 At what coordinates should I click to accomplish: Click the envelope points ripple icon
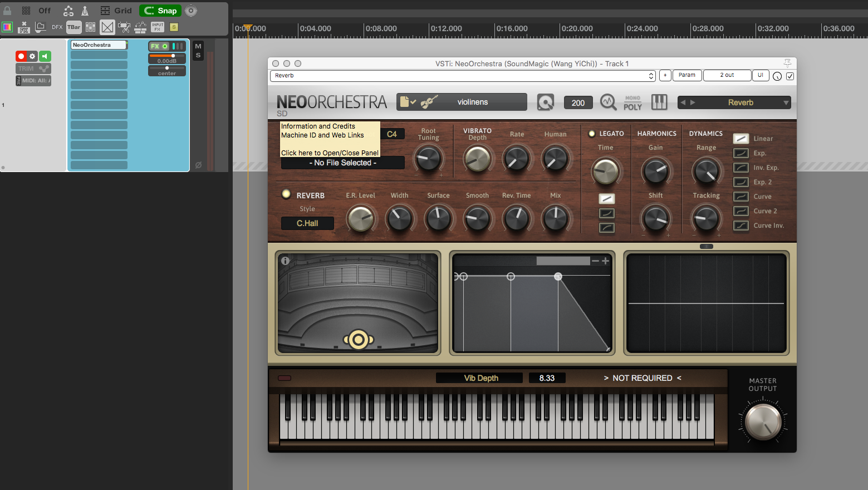tap(141, 27)
